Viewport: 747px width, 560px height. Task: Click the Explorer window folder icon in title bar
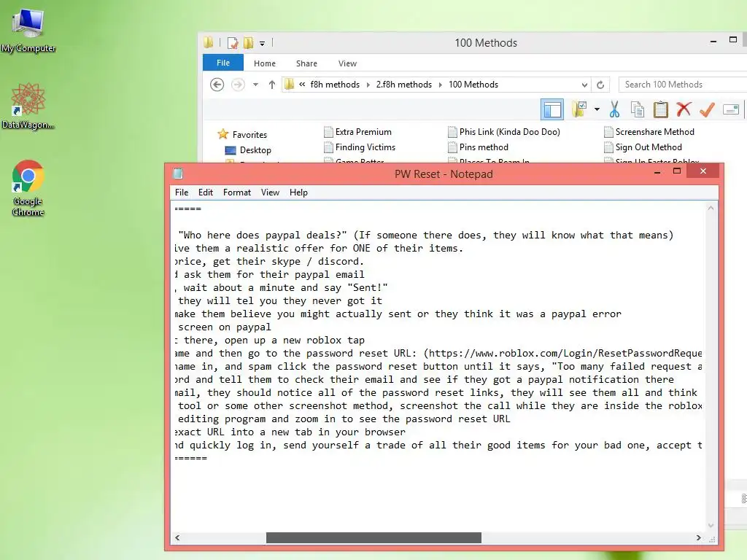pyautogui.click(x=208, y=42)
